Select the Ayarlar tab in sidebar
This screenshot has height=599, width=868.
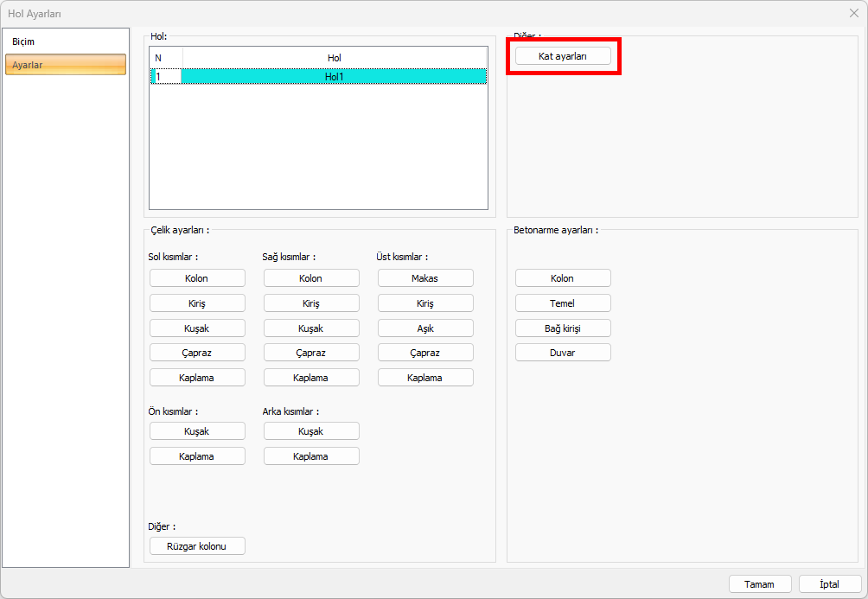coord(66,65)
